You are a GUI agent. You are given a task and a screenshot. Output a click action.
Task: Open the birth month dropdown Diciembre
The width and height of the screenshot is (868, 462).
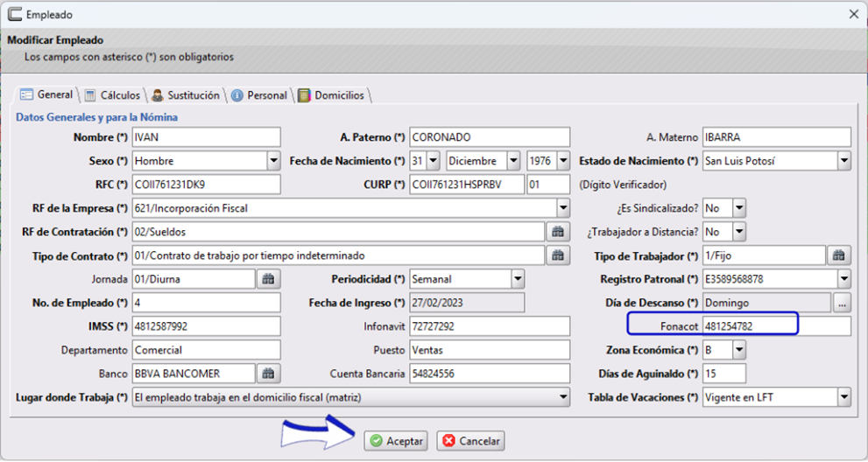514,161
